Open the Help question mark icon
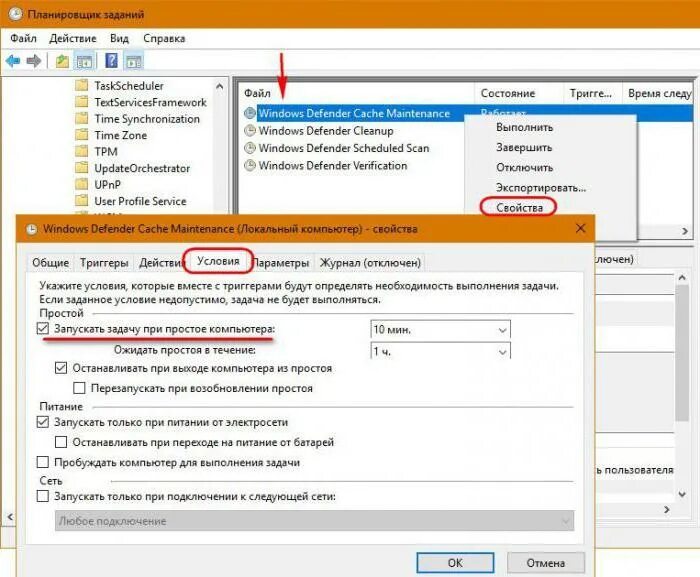 (111, 60)
